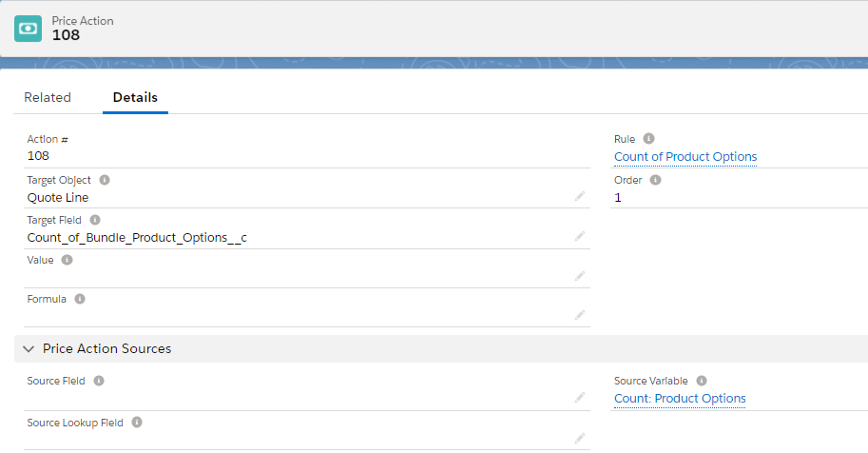Edit Formula field with pencil icon

579,315
